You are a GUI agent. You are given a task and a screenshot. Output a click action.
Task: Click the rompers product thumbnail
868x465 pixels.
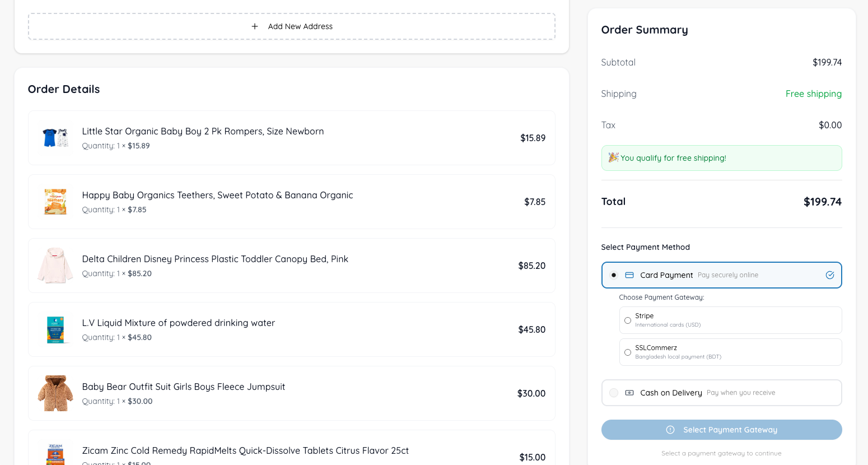click(55, 137)
